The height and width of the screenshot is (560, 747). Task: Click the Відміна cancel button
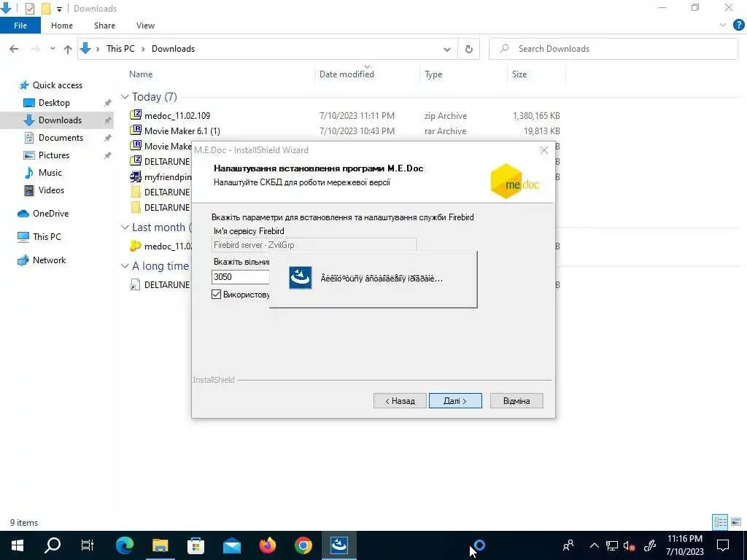[x=516, y=400]
